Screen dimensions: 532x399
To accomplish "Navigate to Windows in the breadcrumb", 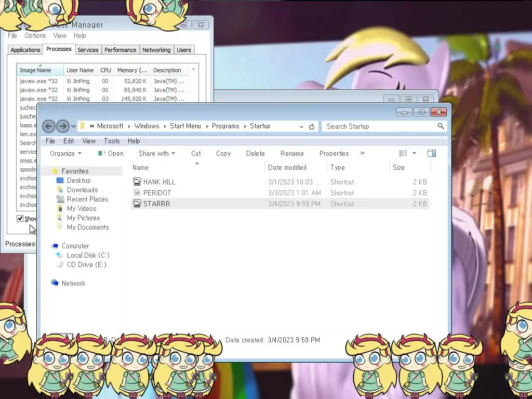I will (x=147, y=126).
